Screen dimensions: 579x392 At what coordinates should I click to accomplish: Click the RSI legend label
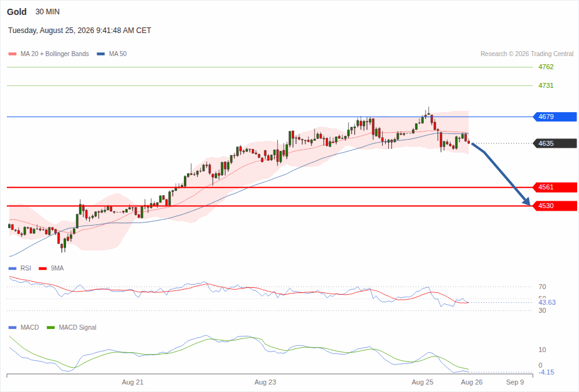click(x=26, y=269)
